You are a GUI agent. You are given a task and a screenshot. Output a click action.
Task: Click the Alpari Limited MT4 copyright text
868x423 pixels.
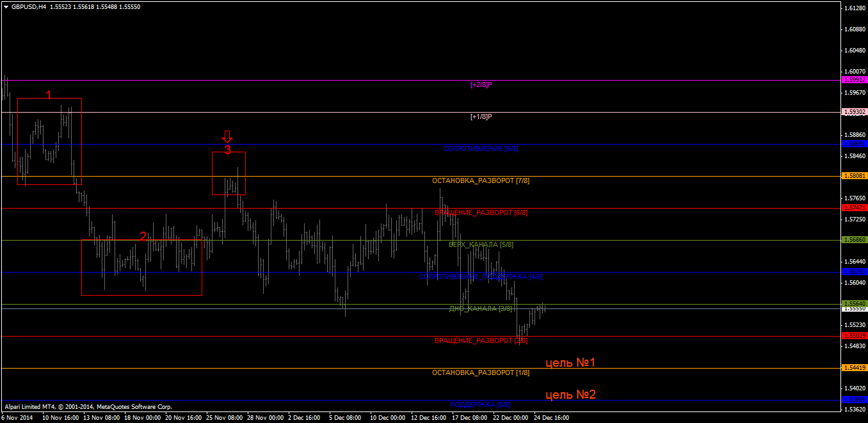click(x=88, y=406)
